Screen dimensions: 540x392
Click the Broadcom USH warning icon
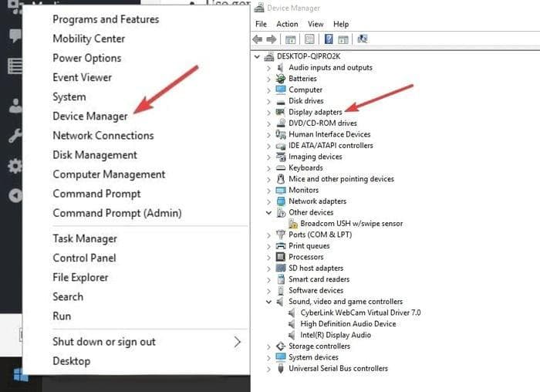tap(293, 224)
